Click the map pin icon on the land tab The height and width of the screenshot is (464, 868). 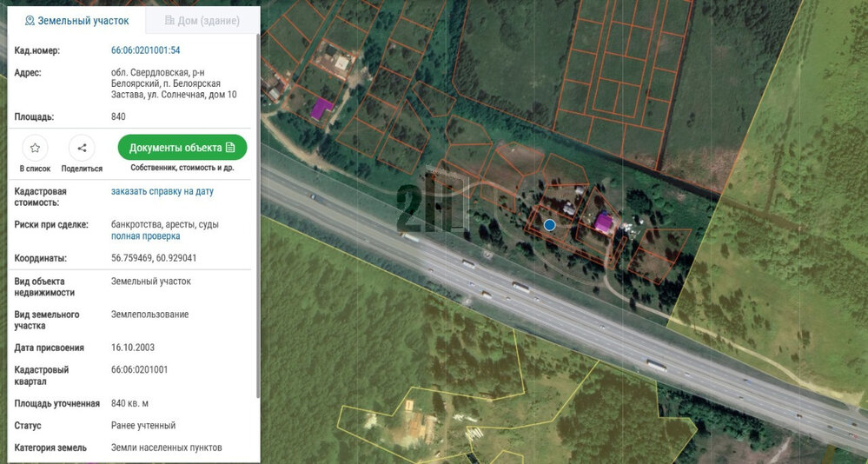click(x=30, y=20)
